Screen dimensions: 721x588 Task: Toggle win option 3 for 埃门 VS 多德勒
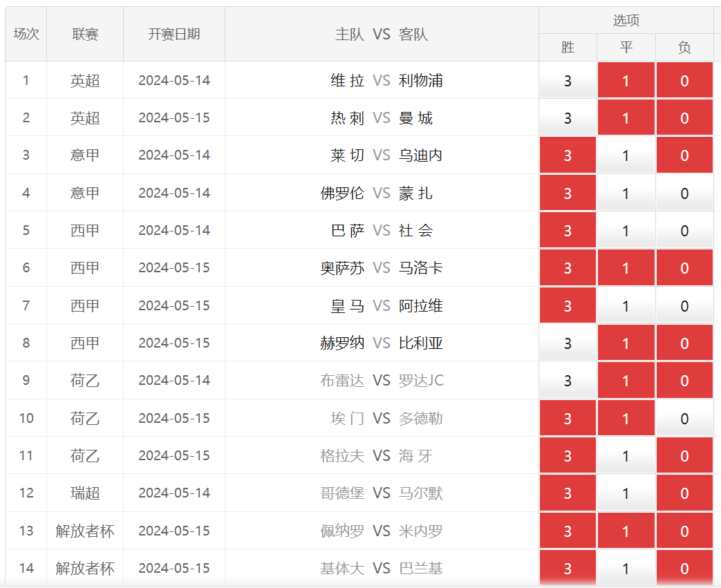(568, 418)
